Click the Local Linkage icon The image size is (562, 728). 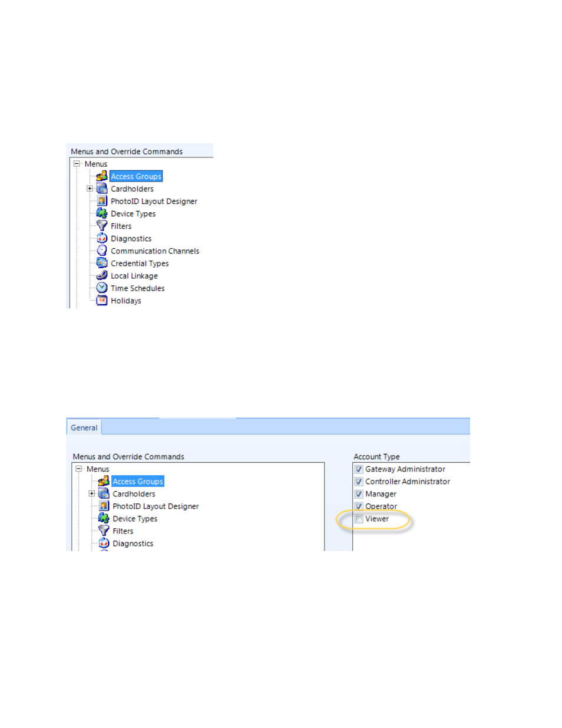coord(102,275)
